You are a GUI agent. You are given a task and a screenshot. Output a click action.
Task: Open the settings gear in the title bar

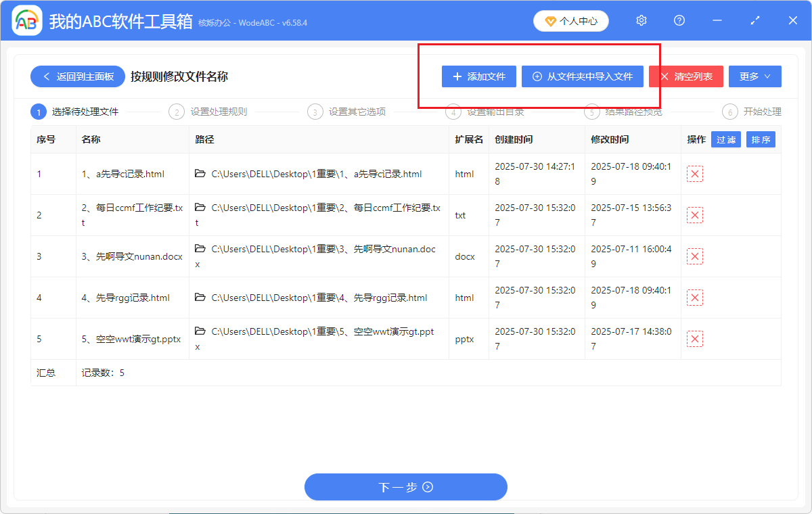(641, 20)
